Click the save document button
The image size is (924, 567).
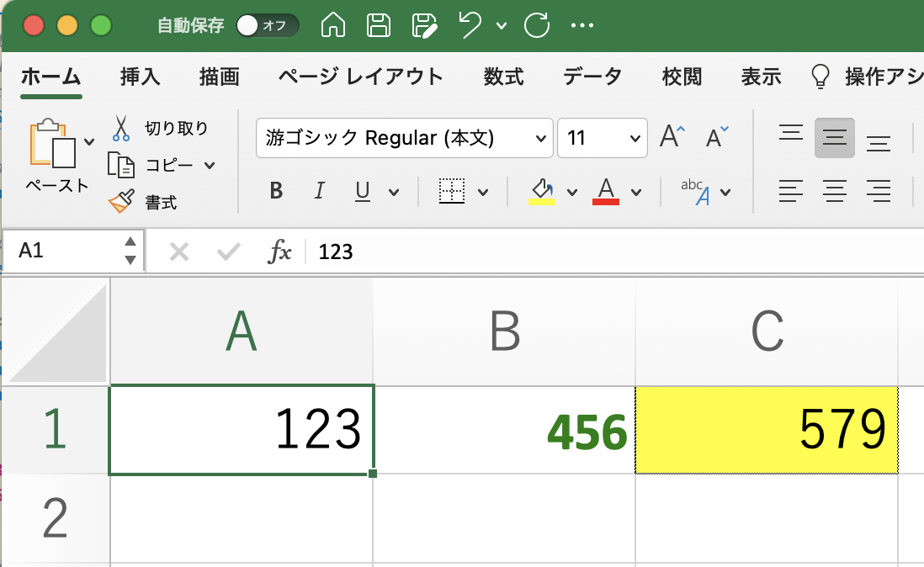[379, 25]
